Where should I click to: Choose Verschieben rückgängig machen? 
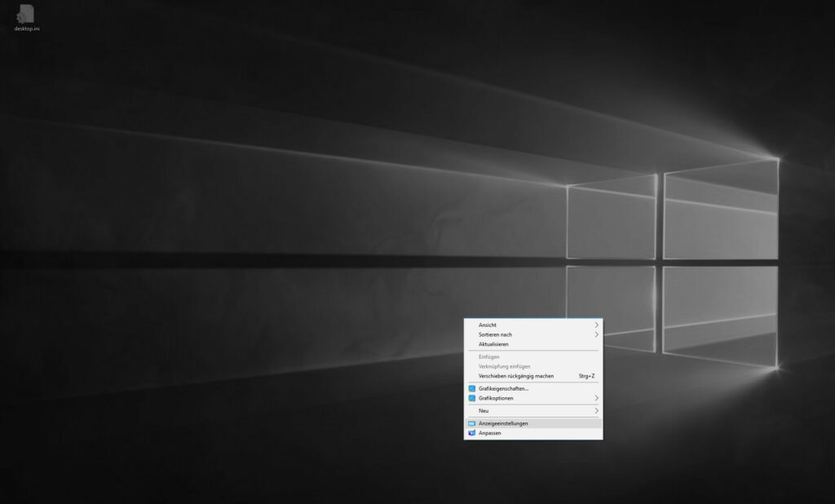point(533,376)
